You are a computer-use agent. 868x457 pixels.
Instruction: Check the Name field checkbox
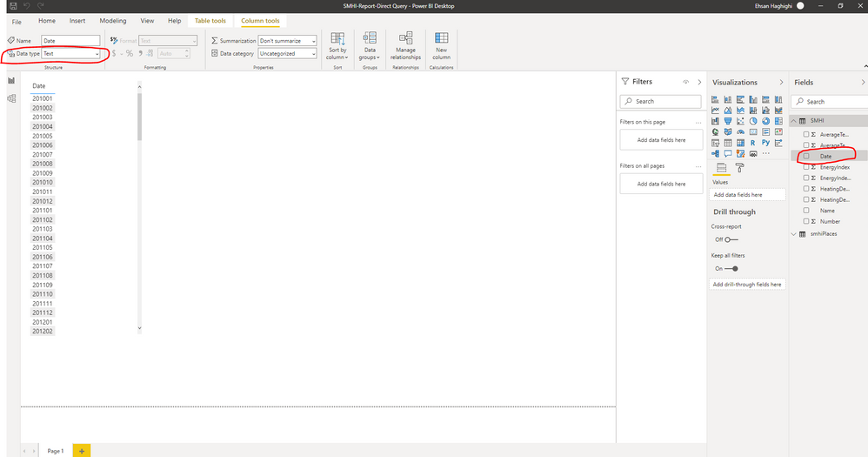point(806,211)
